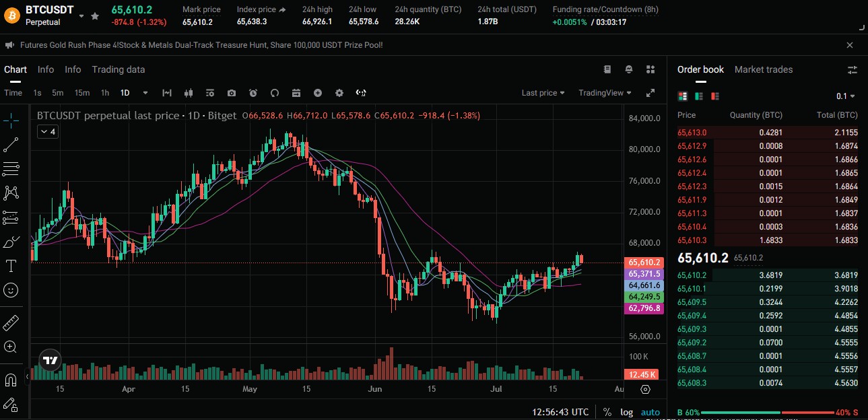Open the emoji icons tool
The image size is (868, 420).
[10, 290]
